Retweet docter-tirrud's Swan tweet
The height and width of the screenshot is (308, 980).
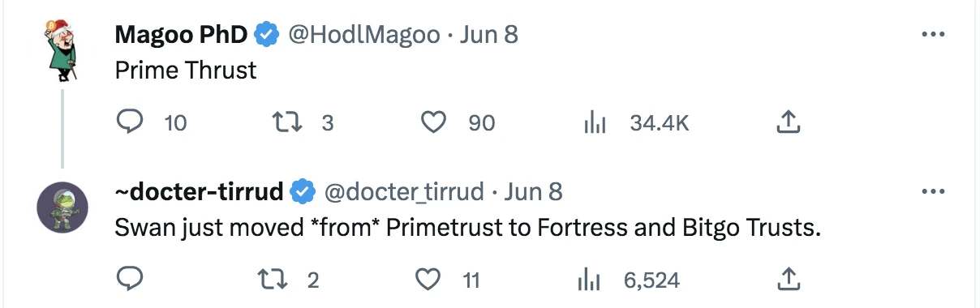point(286,280)
